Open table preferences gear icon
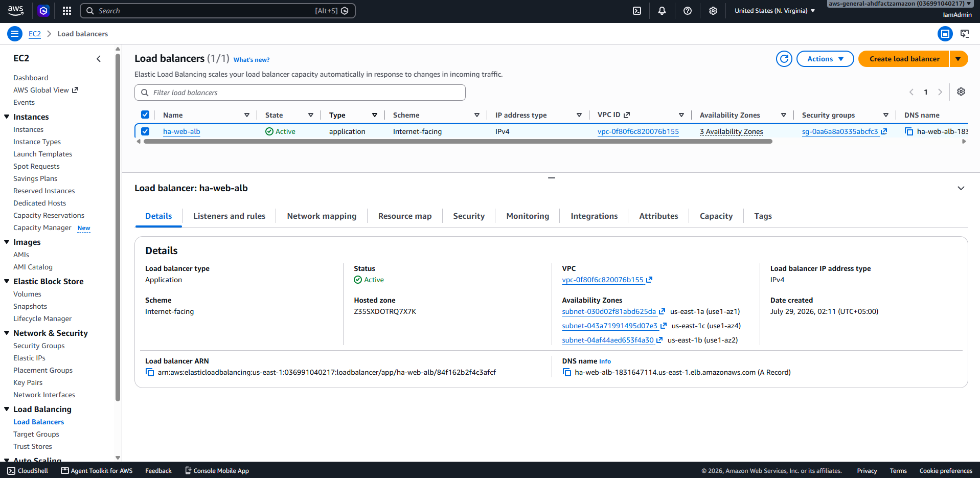 click(961, 92)
